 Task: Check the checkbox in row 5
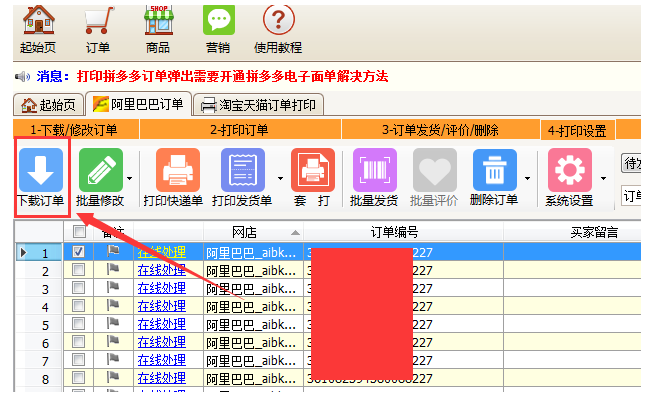78,324
